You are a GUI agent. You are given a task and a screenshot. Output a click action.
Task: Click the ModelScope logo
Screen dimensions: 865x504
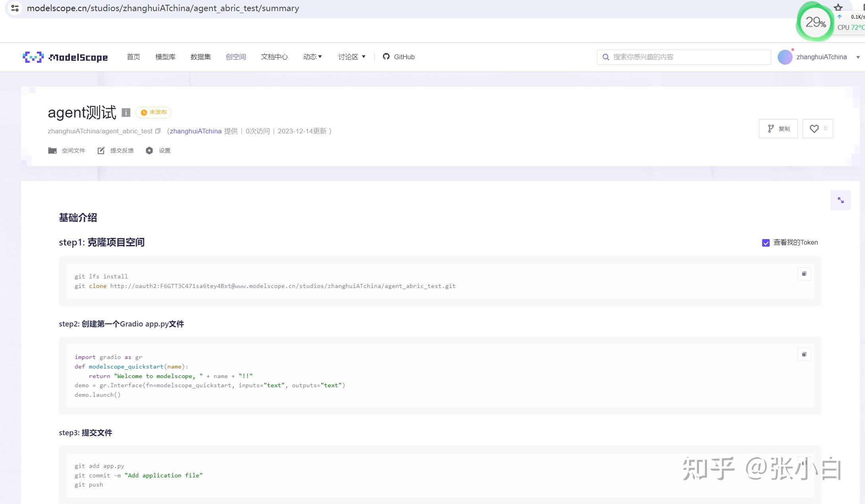[x=65, y=57]
